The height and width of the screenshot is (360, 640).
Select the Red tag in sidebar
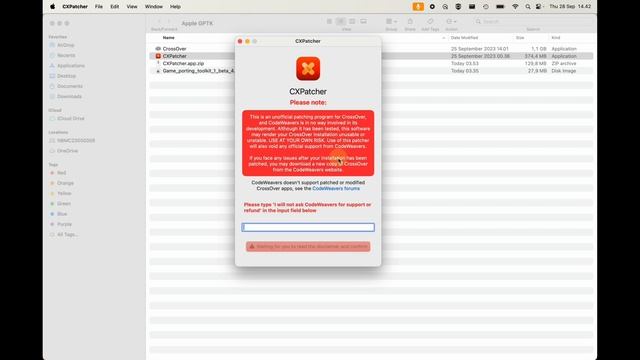click(61, 173)
